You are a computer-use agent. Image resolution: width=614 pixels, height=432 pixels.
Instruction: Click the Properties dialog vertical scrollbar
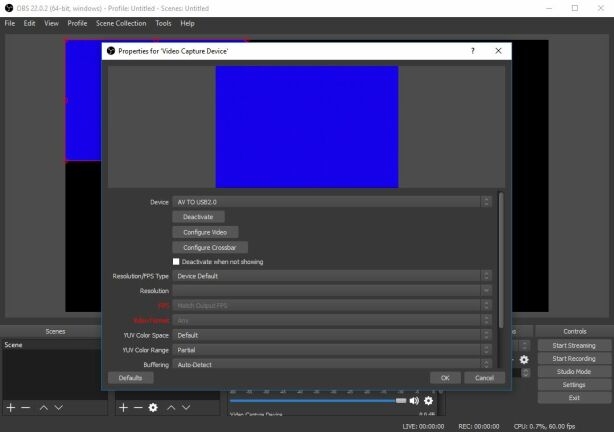tap(501, 260)
